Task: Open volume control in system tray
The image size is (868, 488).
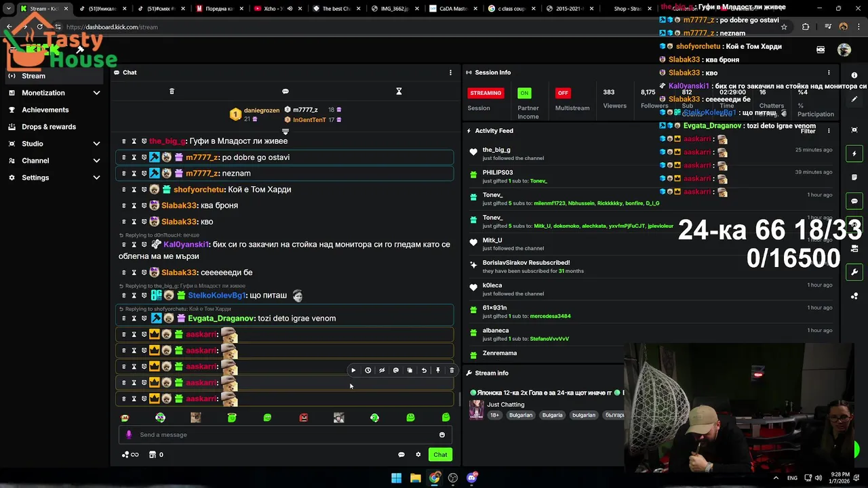Action: point(818,478)
